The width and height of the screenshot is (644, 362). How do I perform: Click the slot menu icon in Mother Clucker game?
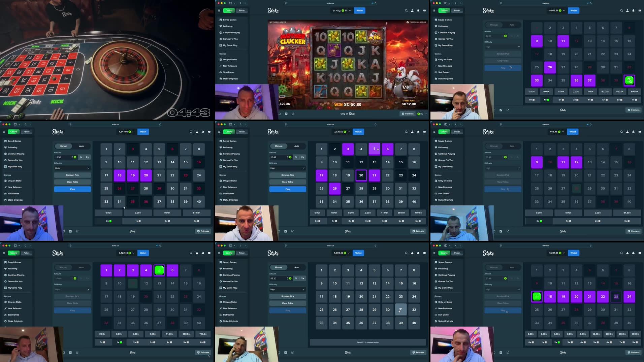[274, 75]
